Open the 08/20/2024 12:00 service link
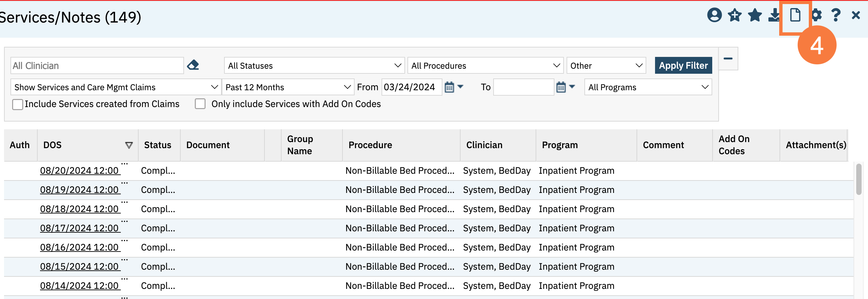Screen dimensions: 868x299 coord(79,171)
